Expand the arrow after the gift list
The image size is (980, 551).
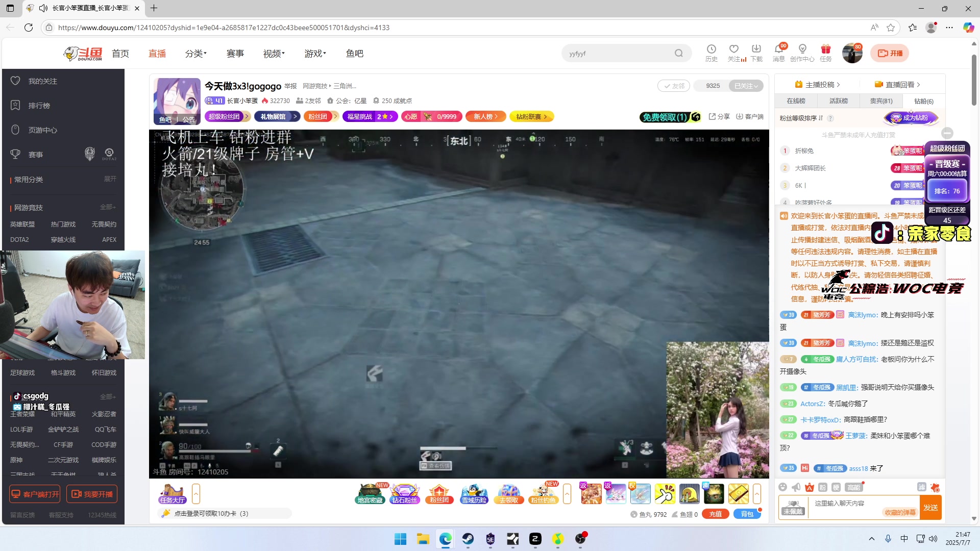pyautogui.click(x=757, y=494)
